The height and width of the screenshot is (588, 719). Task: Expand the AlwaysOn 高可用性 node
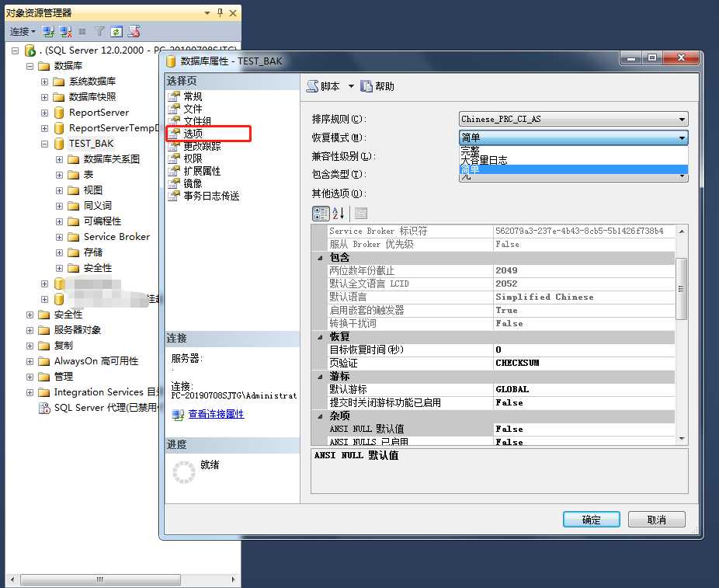tap(30, 361)
